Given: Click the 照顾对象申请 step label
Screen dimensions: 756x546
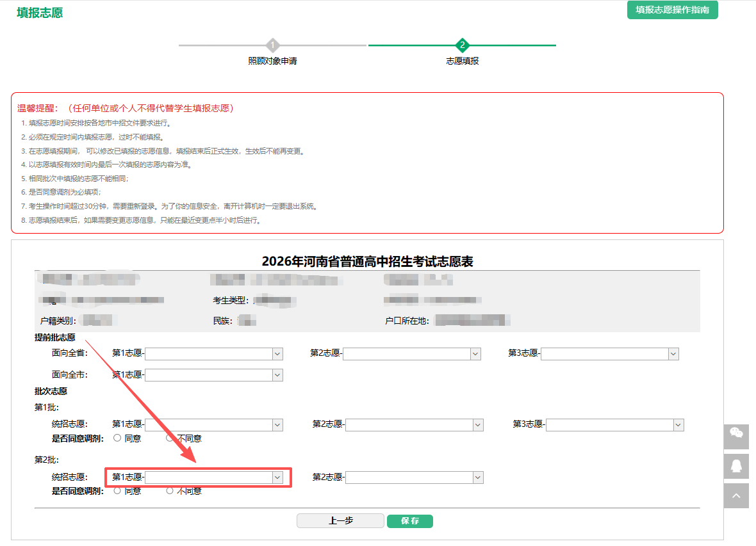Looking at the screenshot, I should pyautogui.click(x=272, y=61).
